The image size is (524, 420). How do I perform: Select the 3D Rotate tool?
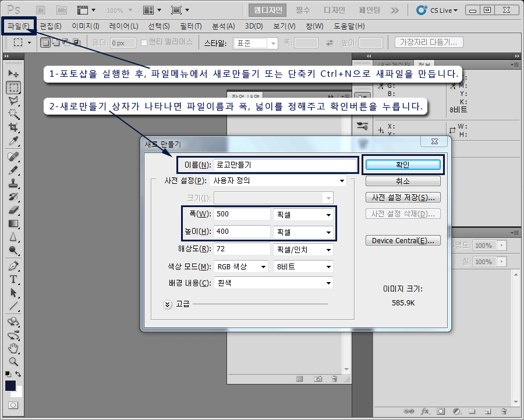click(x=13, y=322)
